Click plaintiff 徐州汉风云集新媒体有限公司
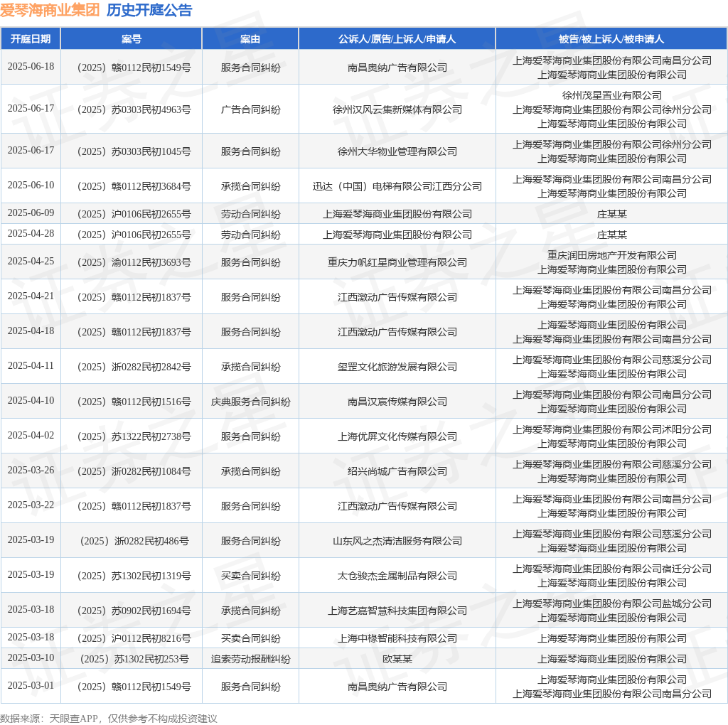The image size is (728, 725). click(397, 109)
